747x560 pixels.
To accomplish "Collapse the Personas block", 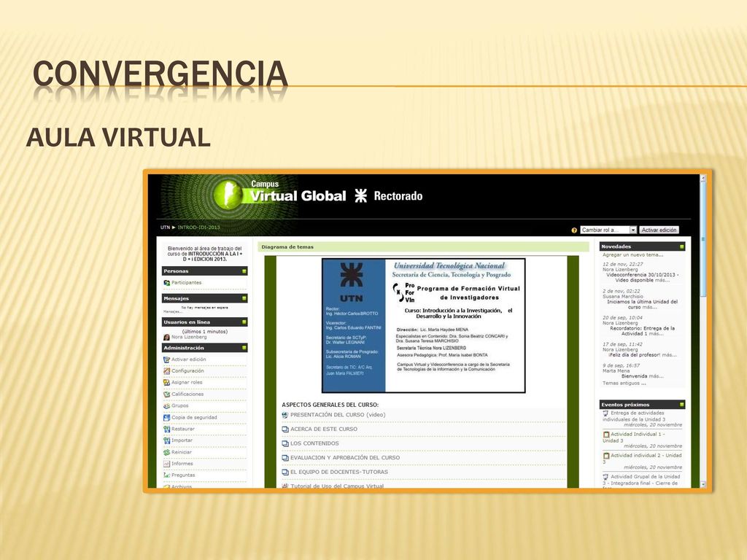I will pos(244,271).
